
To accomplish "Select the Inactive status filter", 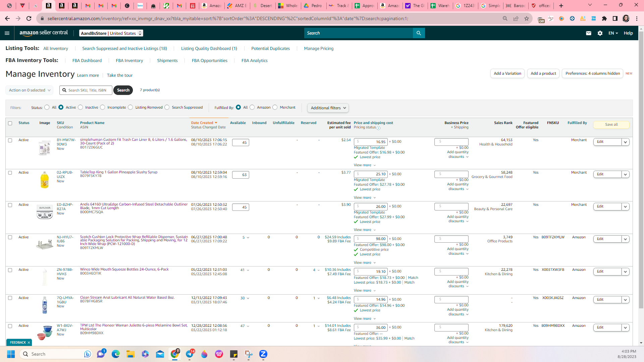I will [80, 107].
